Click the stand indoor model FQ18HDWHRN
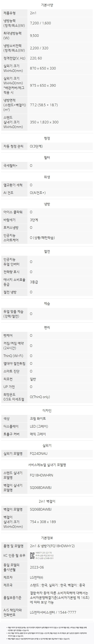 (x=41, y=475)
